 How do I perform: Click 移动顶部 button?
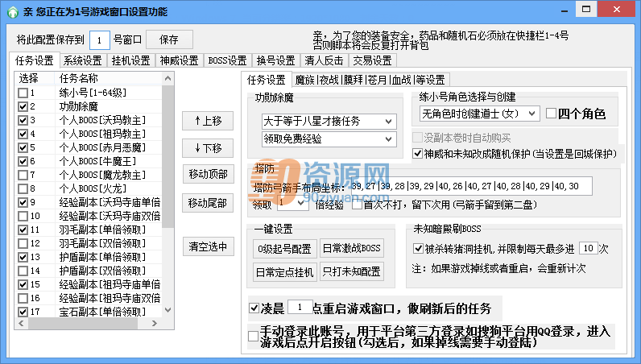[x=208, y=174]
